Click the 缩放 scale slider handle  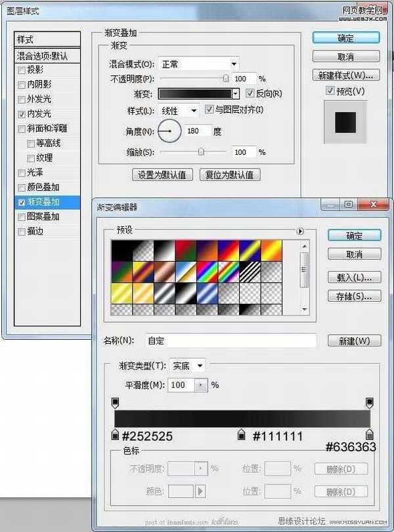coord(202,152)
